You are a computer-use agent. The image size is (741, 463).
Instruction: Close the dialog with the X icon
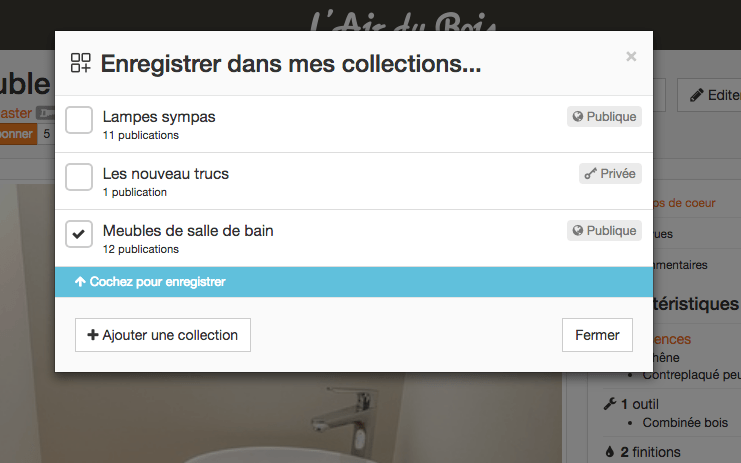[x=631, y=56]
